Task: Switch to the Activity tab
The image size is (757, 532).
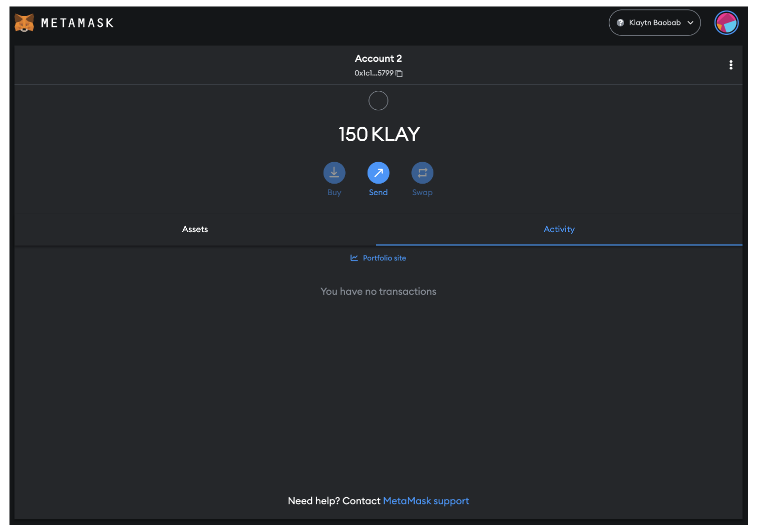Action: (x=559, y=230)
